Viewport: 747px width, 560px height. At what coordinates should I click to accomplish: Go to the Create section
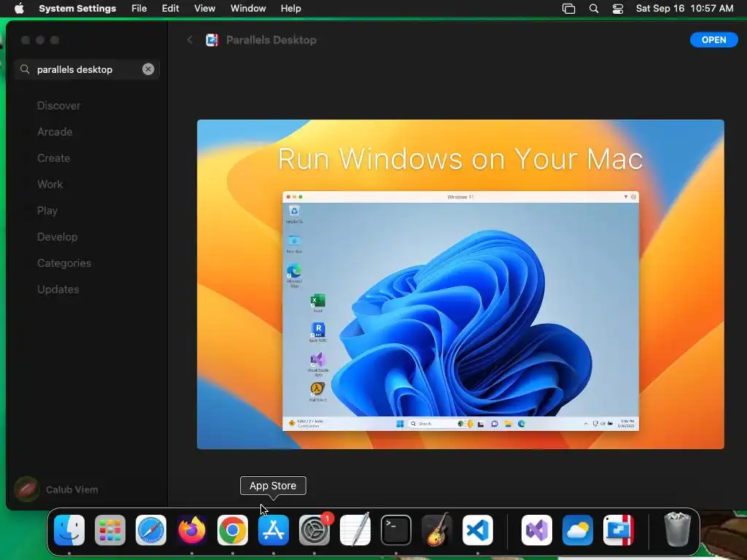coord(54,158)
